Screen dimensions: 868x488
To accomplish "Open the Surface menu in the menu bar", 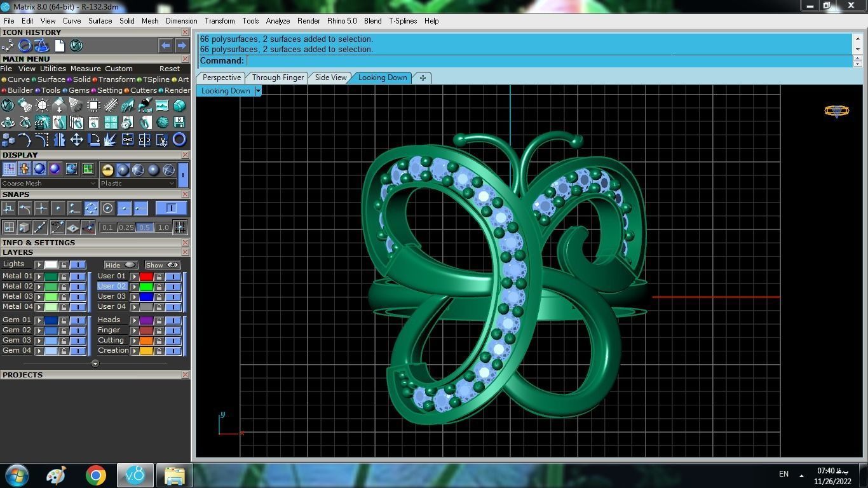I will point(100,21).
